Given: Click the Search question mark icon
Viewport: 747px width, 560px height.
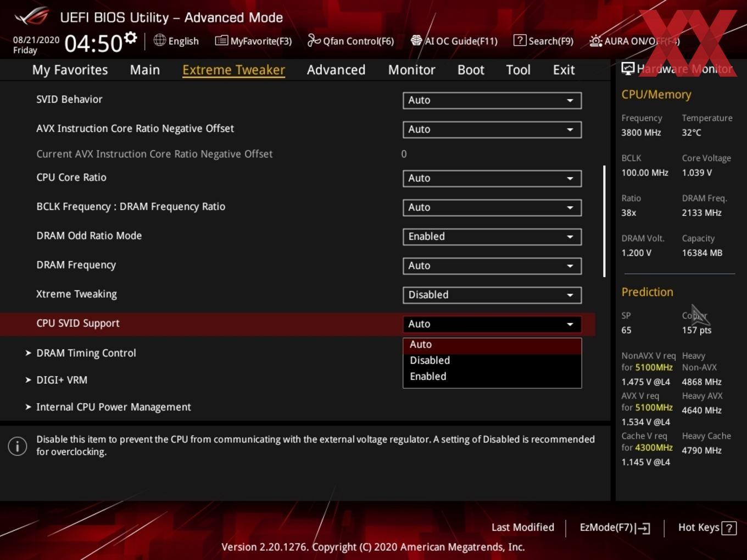Looking at the screenshot, I should (520, 40).
